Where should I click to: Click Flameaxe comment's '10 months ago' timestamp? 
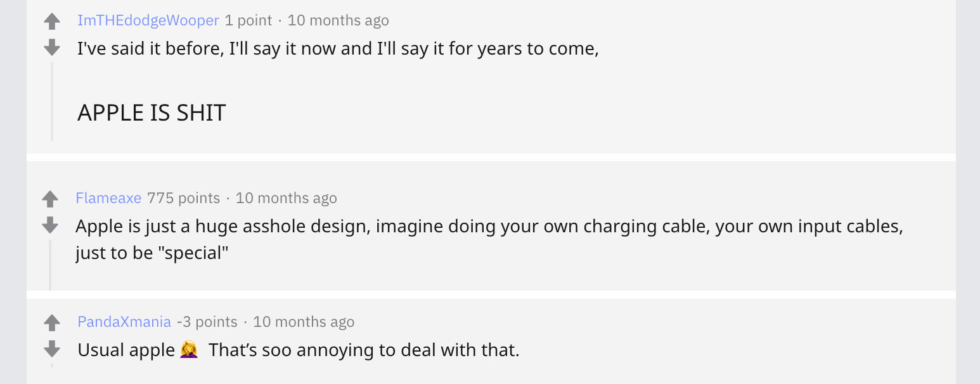click(x=286, y=198)
